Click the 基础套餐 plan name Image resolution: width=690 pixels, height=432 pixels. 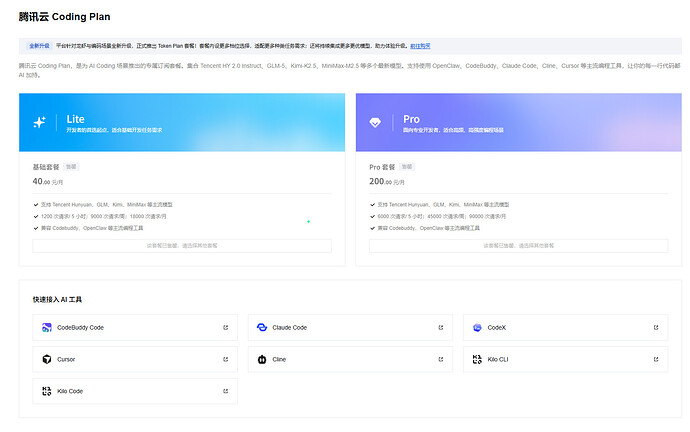pyautogui.click(x=46, y=167)
